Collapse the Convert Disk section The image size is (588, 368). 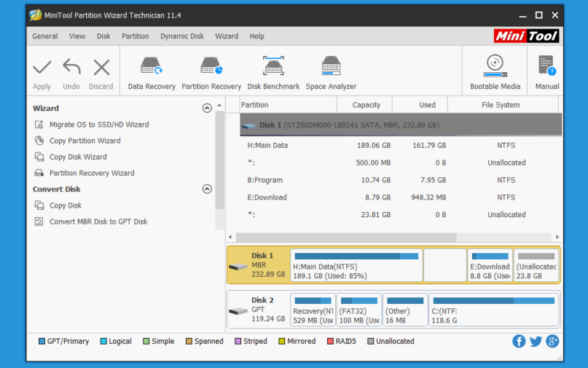coord(207,189)
